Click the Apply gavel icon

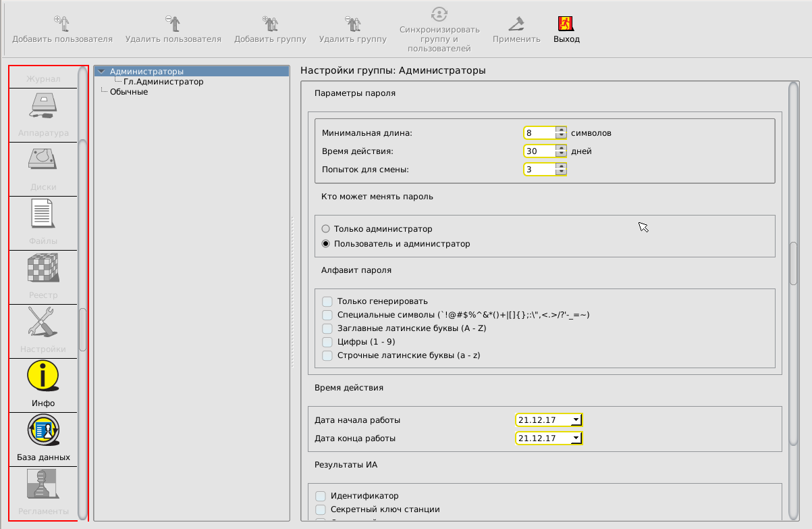tap(516, 24)
